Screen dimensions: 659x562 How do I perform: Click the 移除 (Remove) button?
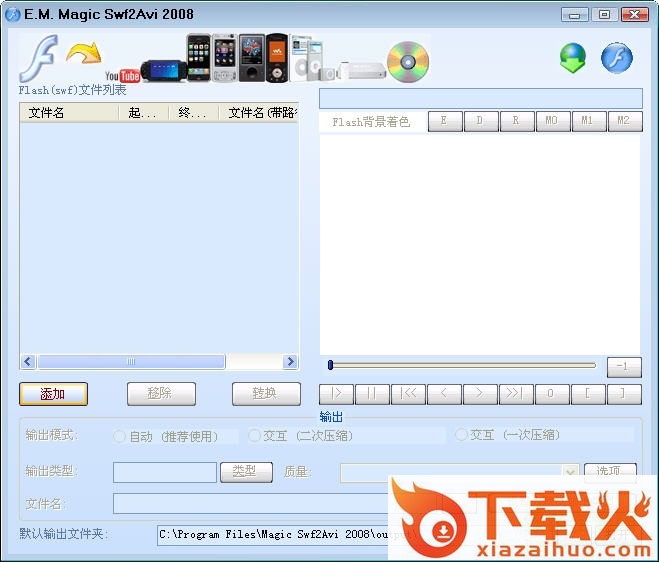click(161, 394)
